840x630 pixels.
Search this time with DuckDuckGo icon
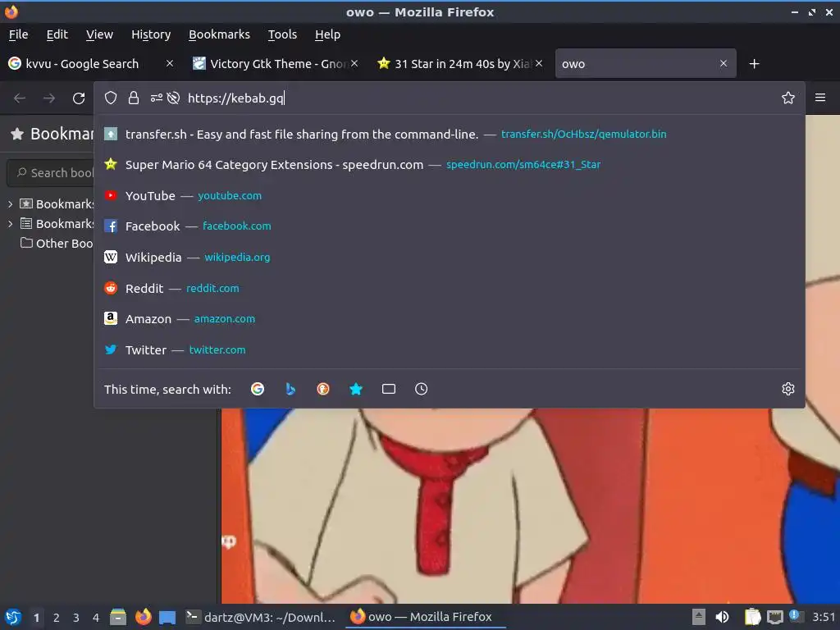pyautogui.click(x=323, y=389)
